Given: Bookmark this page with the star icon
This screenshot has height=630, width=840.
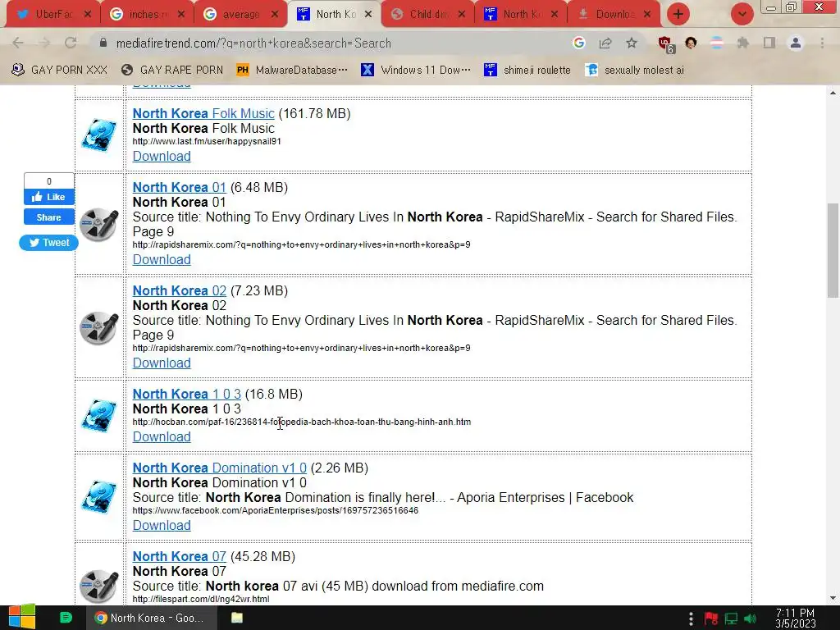Looking at the screenshot, I should tap(632, 43).
